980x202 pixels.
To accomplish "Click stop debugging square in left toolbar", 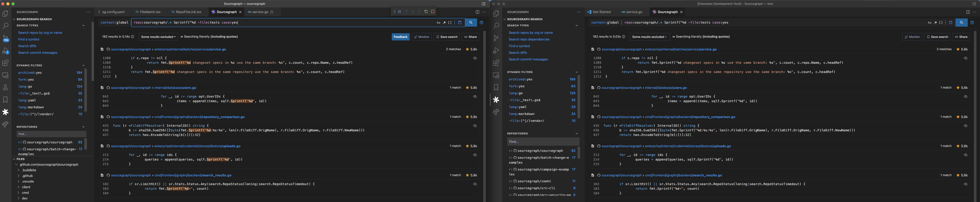I will pos(433,12).
